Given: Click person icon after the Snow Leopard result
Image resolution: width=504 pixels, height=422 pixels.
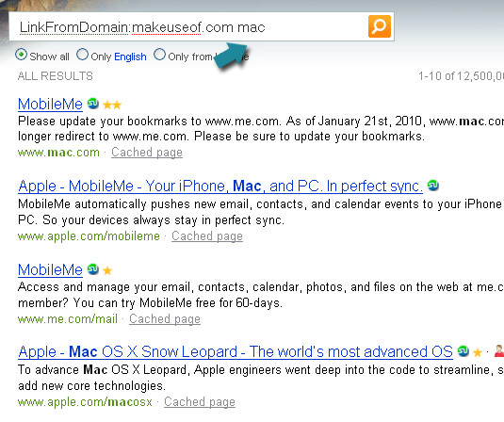Looking at the screenshot, I should (499, 351).
